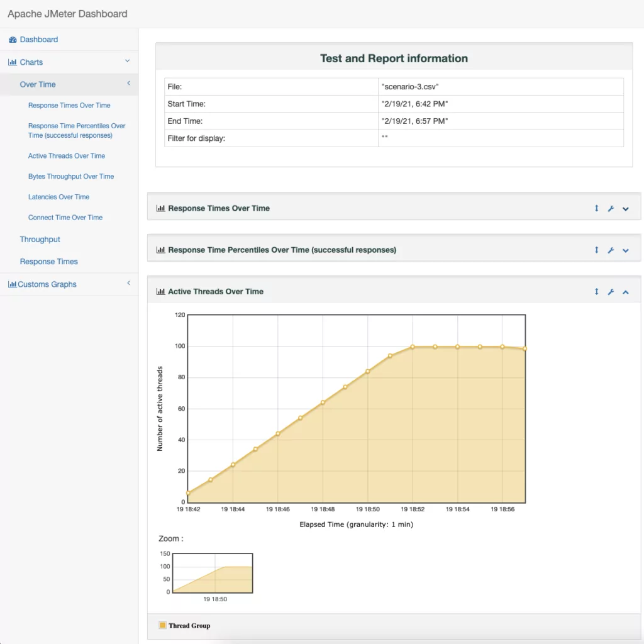Click resize arrows icon on Response Times Over Time panel
This screenshot has width=644, height=644.
pos(596,208)
